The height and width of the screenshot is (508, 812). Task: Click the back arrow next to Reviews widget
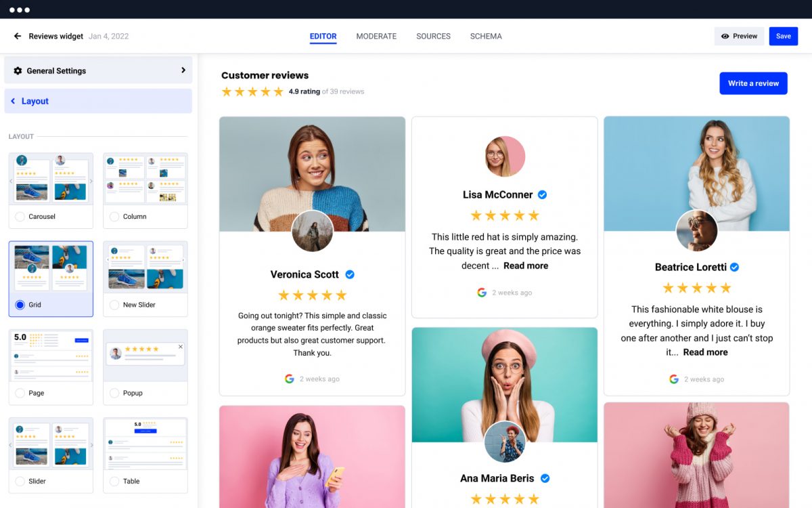pos(17,36)
